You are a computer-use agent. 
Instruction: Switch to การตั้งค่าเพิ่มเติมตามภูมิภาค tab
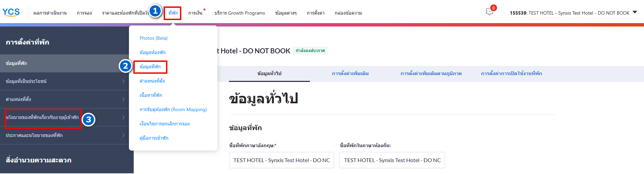(x=431, y=73)
